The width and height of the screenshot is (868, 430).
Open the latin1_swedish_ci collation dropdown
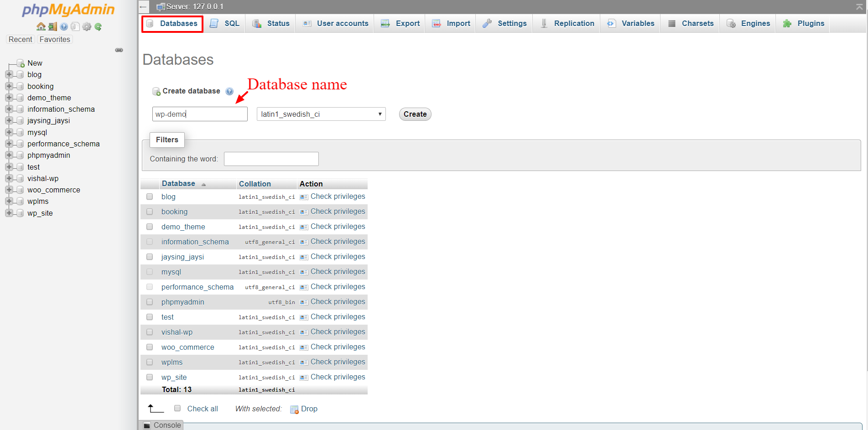click(321, 114)
